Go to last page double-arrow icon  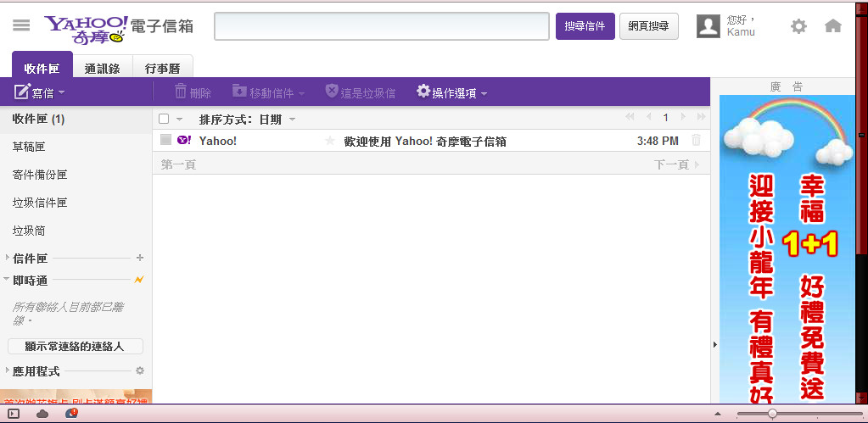tap(701, 117)
